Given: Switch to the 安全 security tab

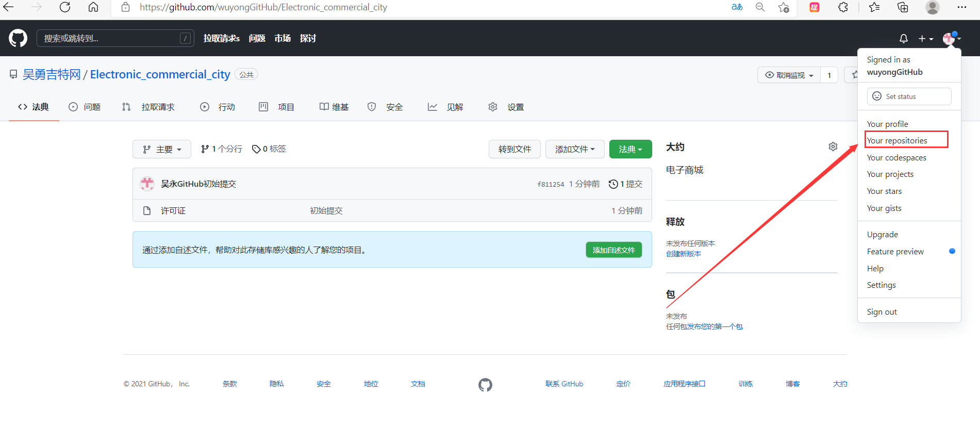Looking at the screenshot, I should coord(385,107).
